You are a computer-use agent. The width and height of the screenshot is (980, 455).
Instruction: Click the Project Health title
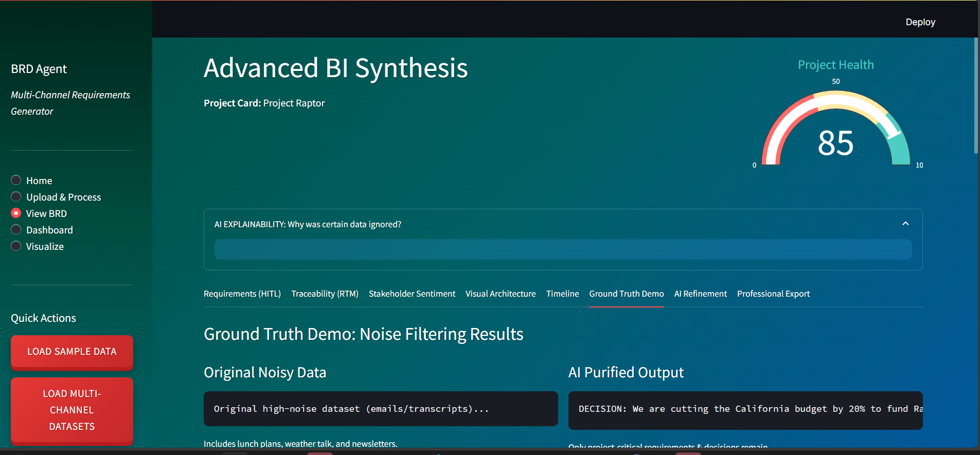coord(836,65)
